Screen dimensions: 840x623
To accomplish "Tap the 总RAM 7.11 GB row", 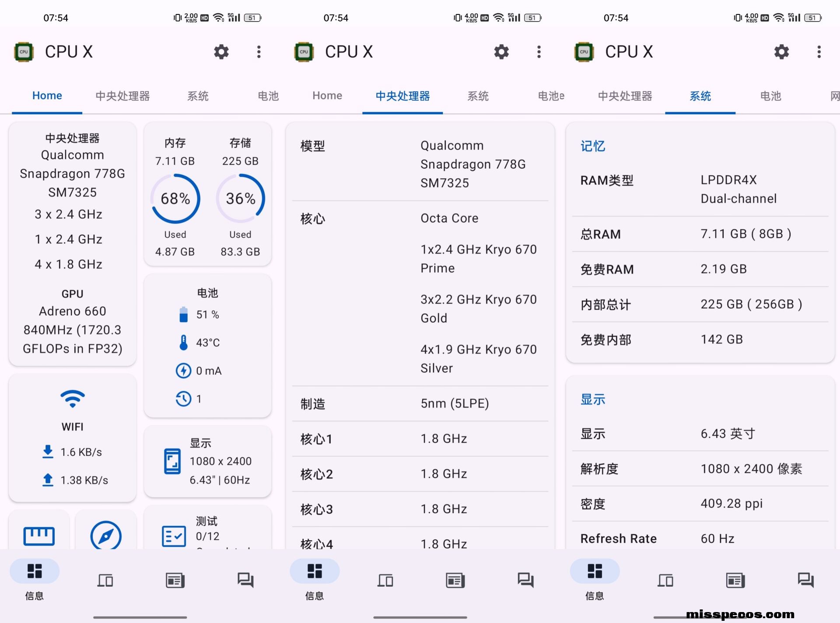I will click(700, 234).
